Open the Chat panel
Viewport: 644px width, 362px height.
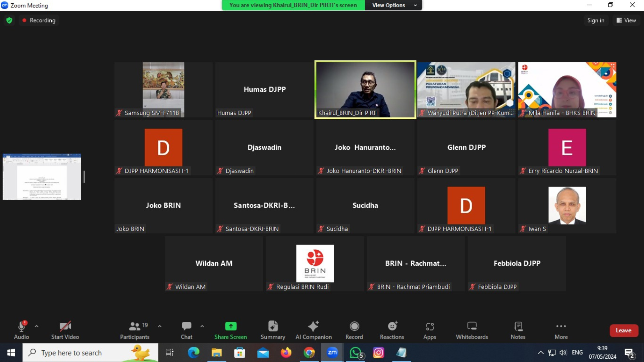coord(186,330)
